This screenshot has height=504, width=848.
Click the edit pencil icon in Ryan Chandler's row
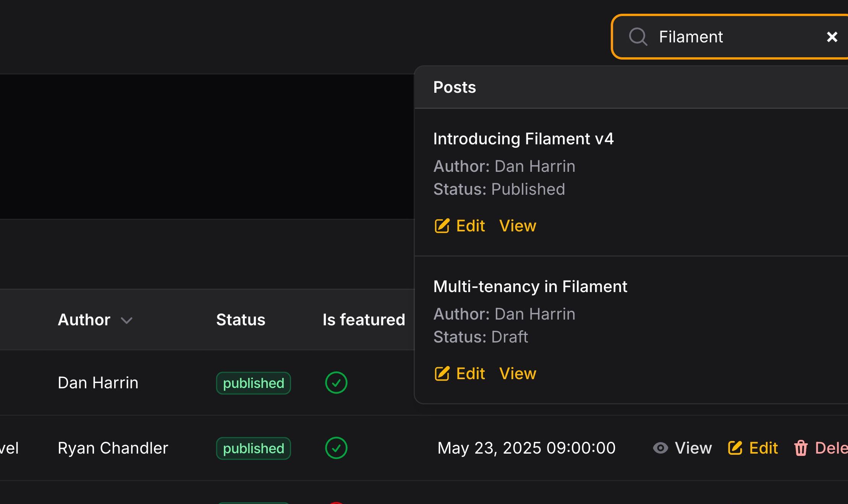735,448
